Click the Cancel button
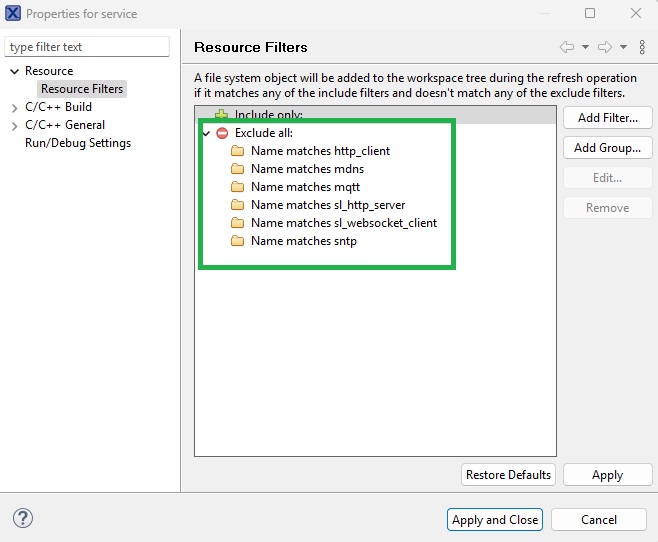The image size is (658, 542). coord(599,520)
